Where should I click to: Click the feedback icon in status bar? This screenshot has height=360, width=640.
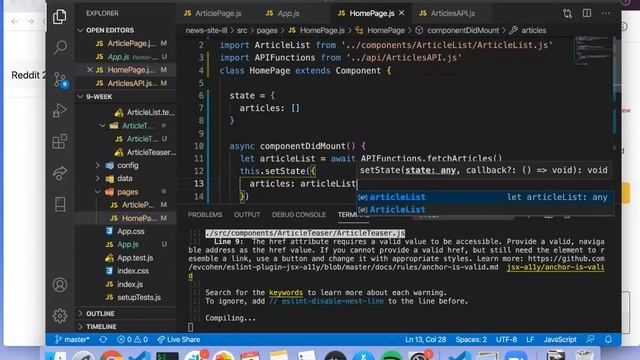pyautogui.click(x=590, y=340)
